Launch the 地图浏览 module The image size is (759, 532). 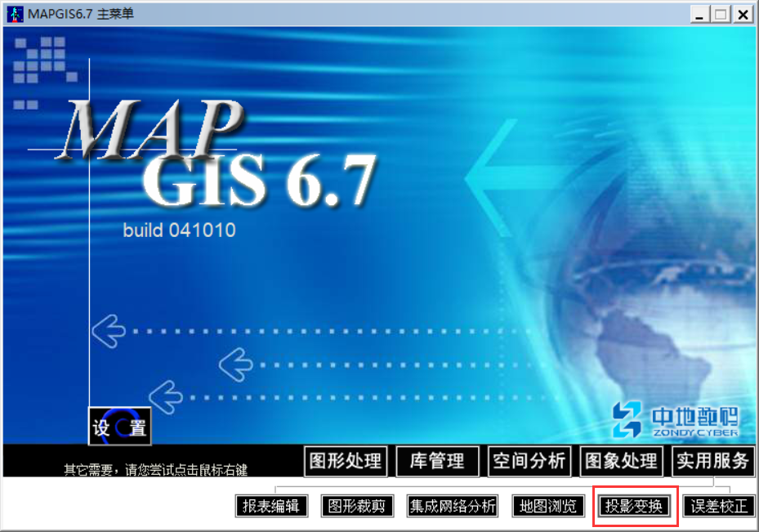click(548, 507)
